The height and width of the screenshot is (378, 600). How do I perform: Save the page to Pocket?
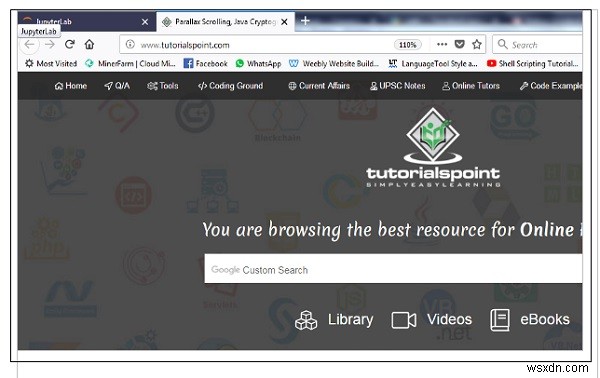460,44
